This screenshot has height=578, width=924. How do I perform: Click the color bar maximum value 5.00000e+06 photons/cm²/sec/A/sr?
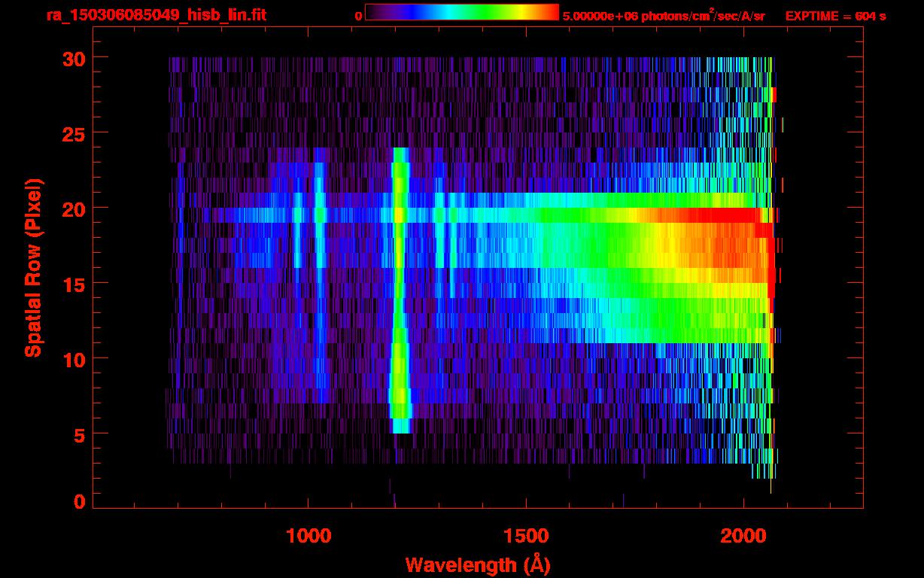(x=664, y=16)
